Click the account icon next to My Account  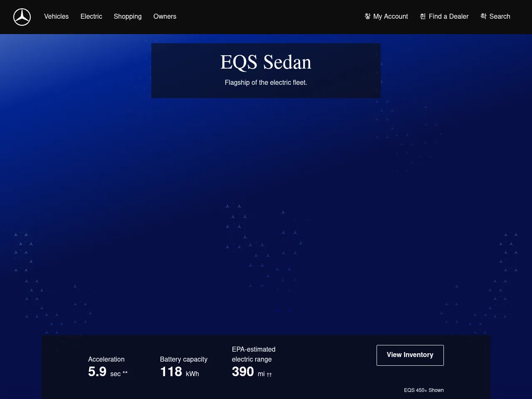pyautogui.click(x=367, y=16)
